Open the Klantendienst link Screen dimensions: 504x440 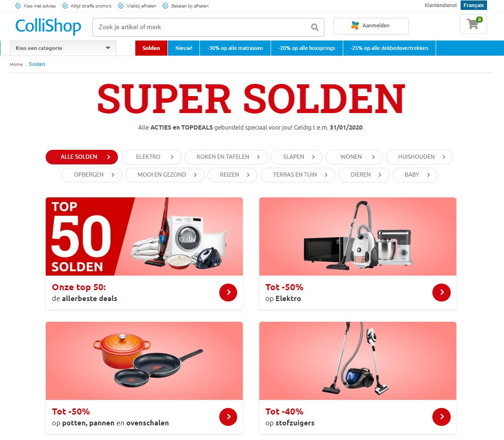click(x=440, y=6)
